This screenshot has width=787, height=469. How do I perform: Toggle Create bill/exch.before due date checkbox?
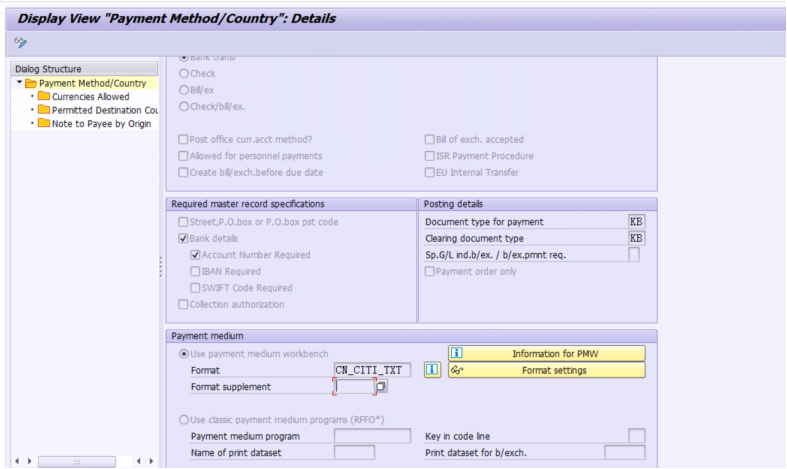[x=183, y=172]
